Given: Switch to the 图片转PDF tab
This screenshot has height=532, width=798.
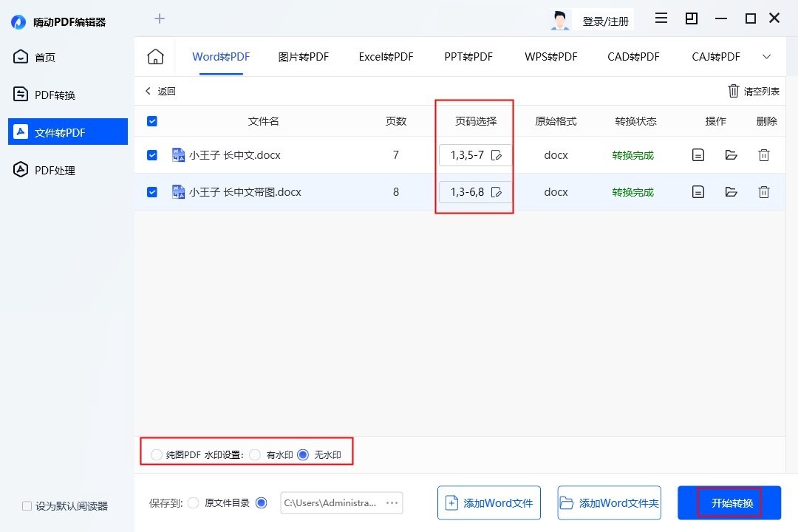Looking at the screenshot, I should pyautogui.click(x=303, y=55).
